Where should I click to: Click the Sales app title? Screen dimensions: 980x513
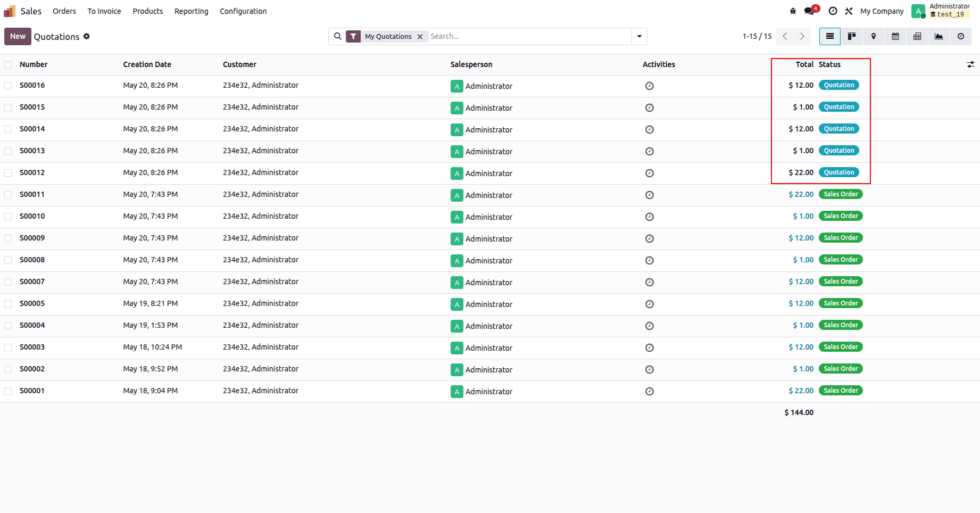[x=31, y=11]
